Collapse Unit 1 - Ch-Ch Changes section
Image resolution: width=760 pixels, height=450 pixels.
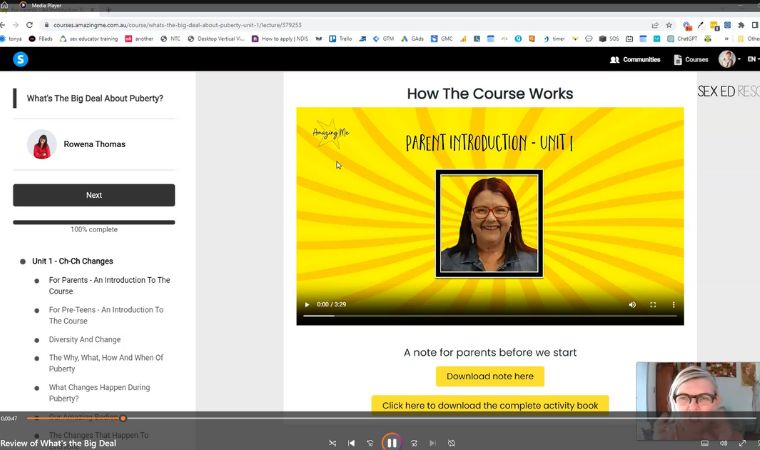pos(73,261)
